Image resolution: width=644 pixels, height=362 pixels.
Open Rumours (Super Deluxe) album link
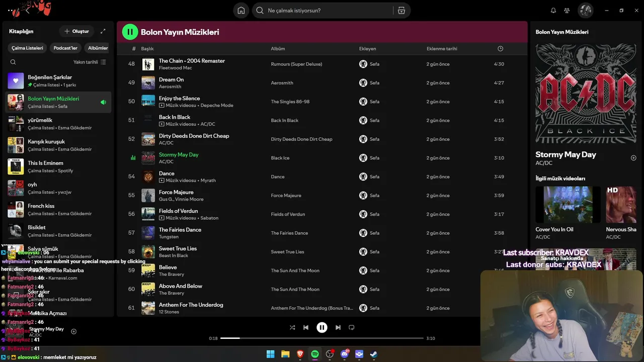(296, 64)
